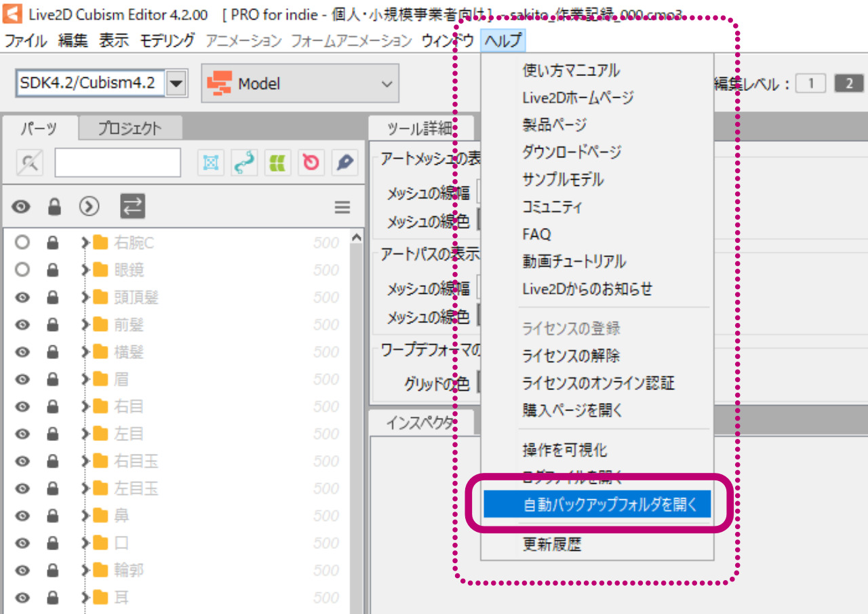Choose 動画チュートリアル in Help menu
The image size is (868, 614).
[597, 261]
